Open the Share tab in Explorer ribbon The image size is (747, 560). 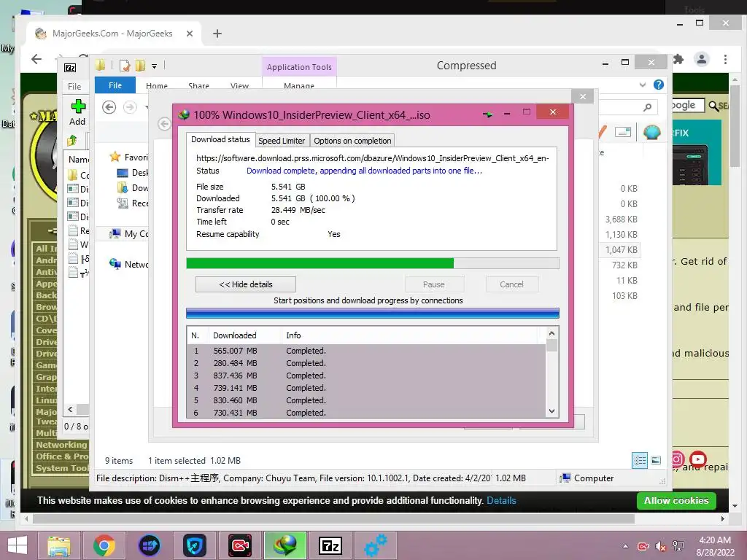click(198, 86)
